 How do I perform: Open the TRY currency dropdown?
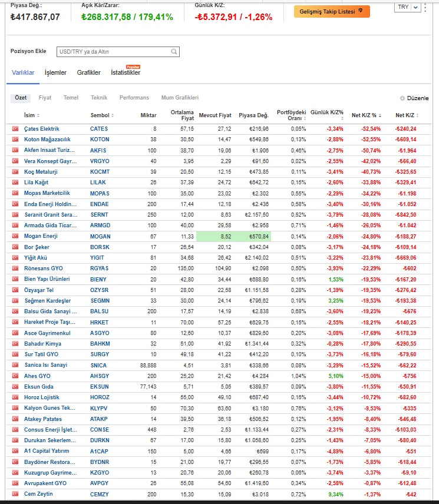click(x=408, y=7)
